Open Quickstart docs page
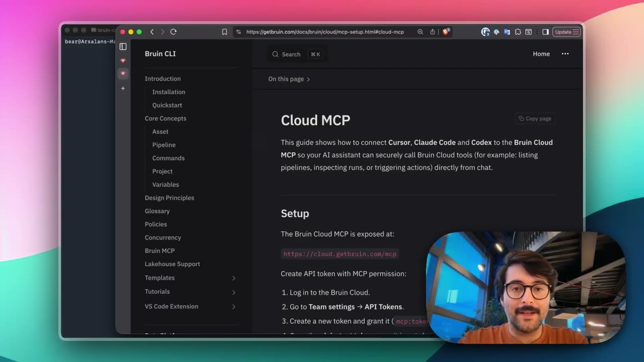Viewport: 644px width, 362px height. 167,105
